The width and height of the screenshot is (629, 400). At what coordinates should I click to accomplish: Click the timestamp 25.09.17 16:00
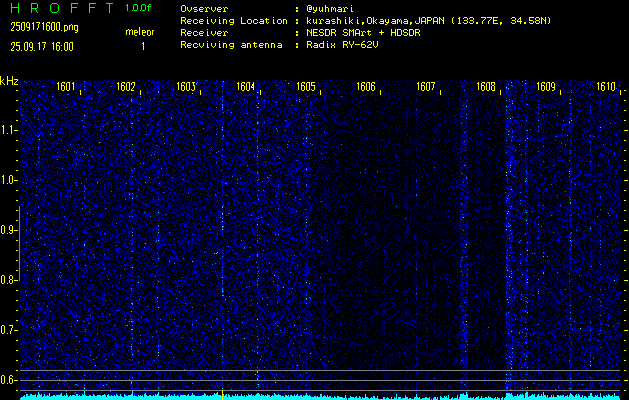[x=42, y=47]
